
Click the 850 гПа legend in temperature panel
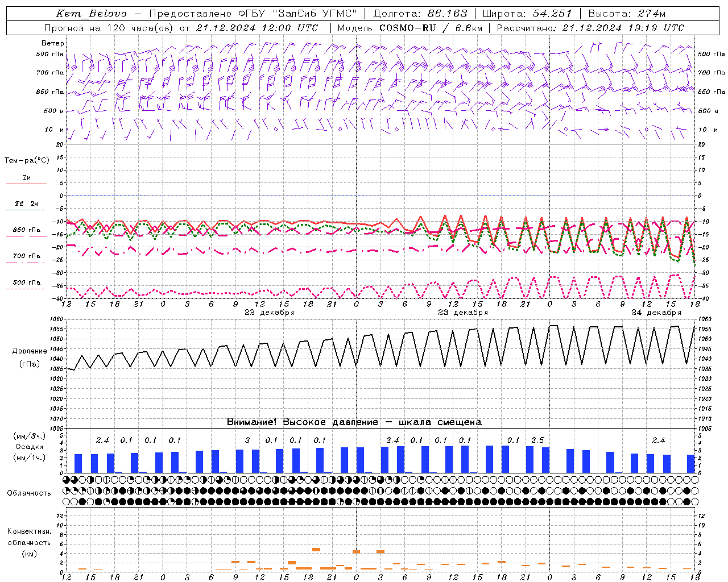tap(27, 230)
